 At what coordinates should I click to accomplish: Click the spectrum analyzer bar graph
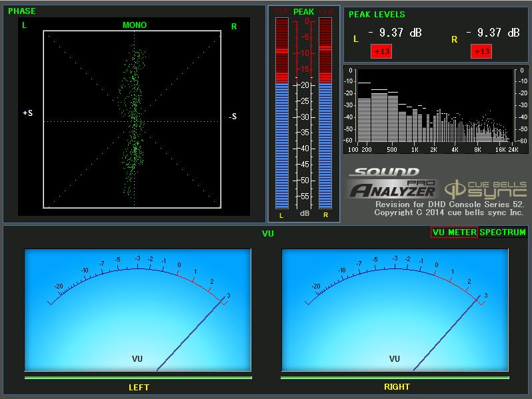point(433,105)
